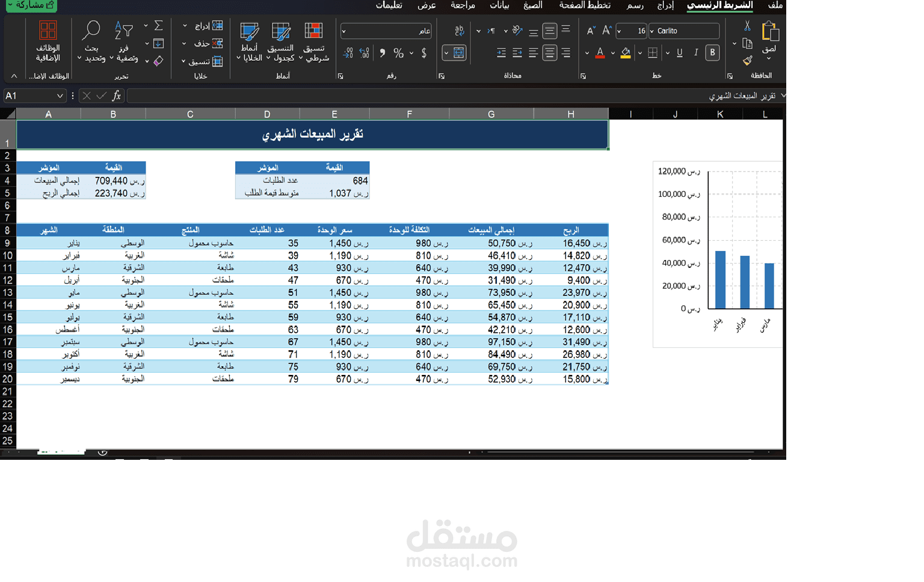Open the File (ملف) tab
The width and height of the screenshot is (924, 582).
coord(775,5)
